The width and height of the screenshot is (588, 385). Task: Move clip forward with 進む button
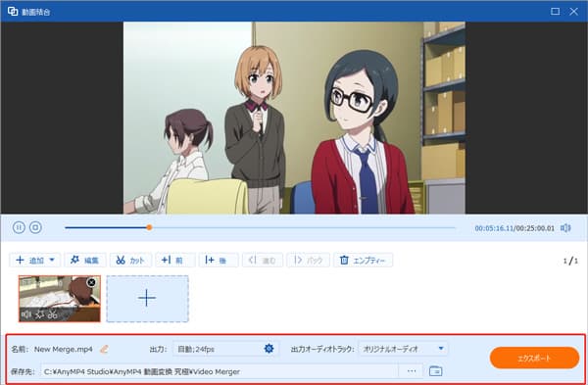coord(263,261)
